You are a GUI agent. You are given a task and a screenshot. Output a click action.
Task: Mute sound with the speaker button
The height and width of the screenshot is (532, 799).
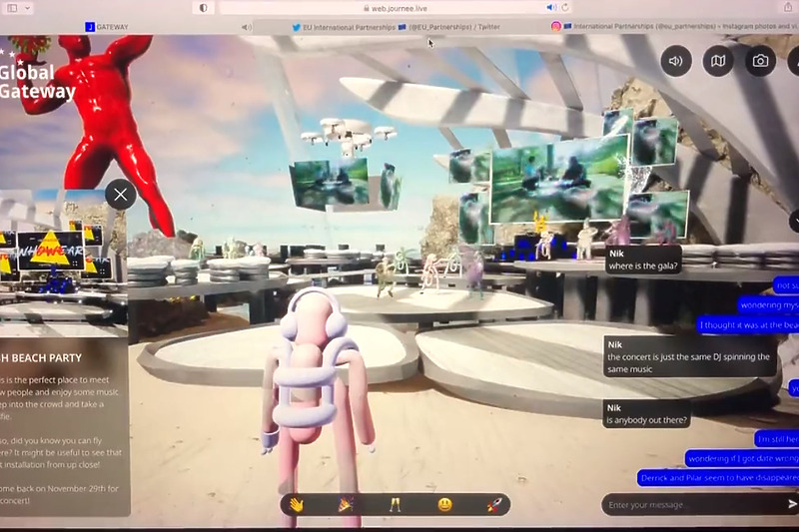[x=676, y=61]
